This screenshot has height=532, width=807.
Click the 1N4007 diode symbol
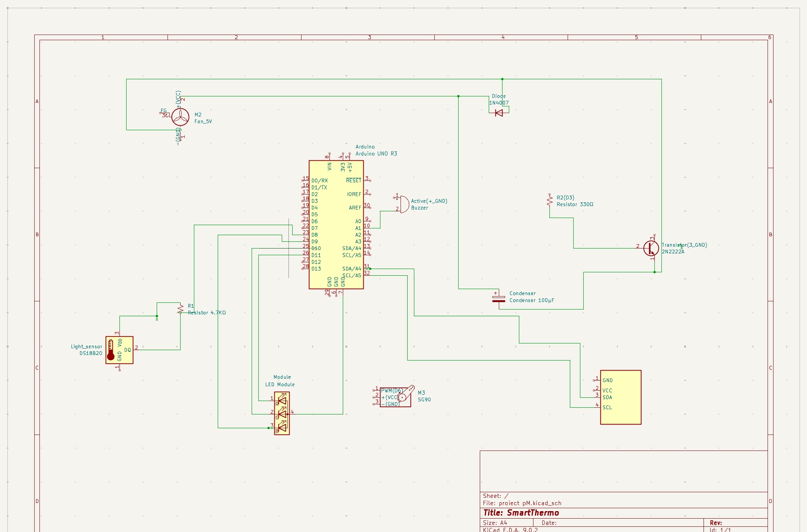(499, 113)
